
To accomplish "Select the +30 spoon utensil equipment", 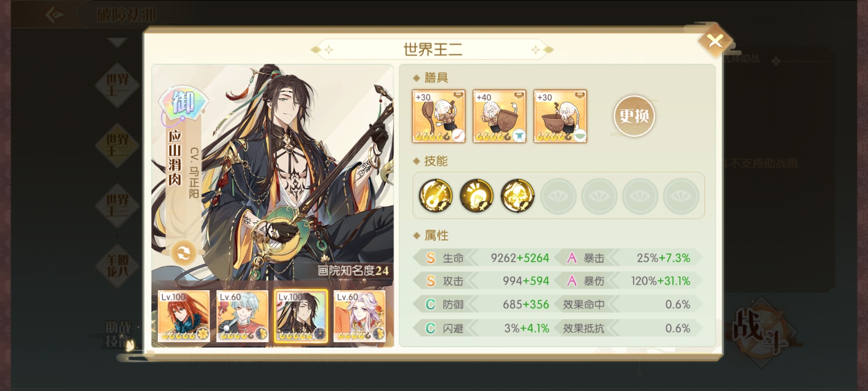I will (x=439, y=116).
